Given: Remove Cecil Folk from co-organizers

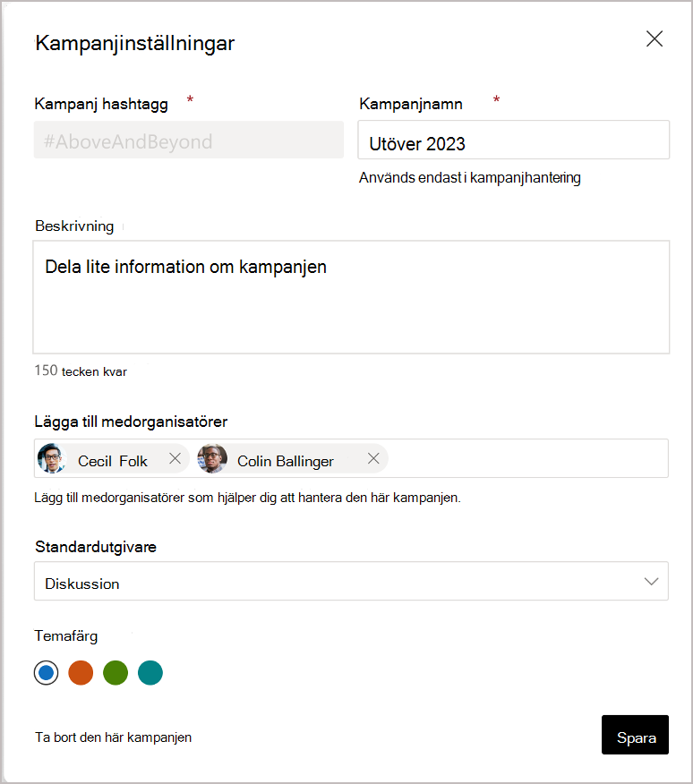Looking at the screenshot, I should (x=175, y=458).
